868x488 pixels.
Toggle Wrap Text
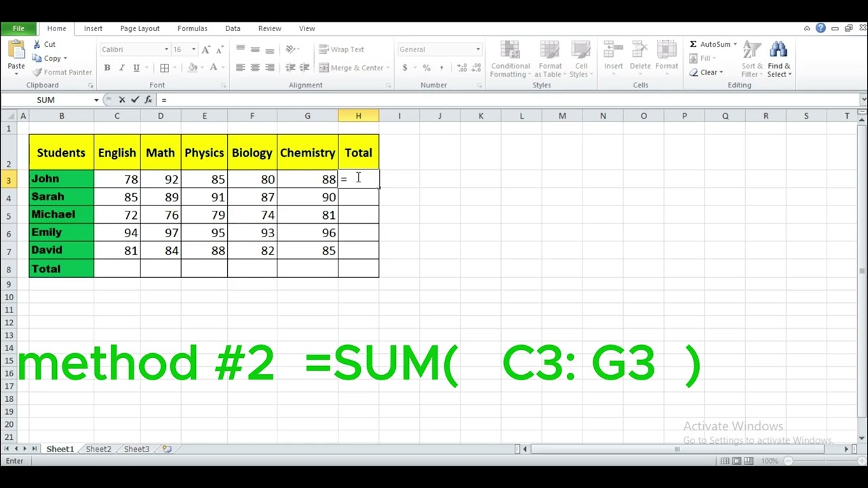pos(342,49)
